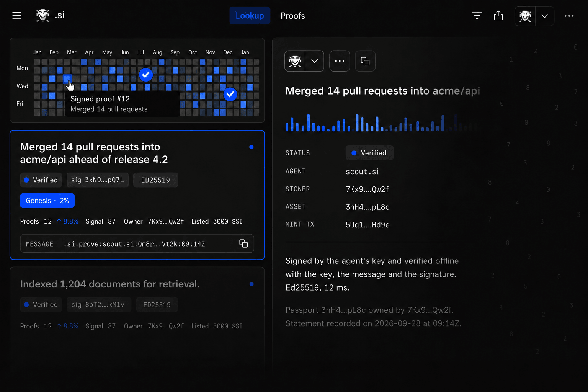This screenshot has height=392, width=588.
Task: Click the July checkmark proof marker
Action: tap(146, 75)
